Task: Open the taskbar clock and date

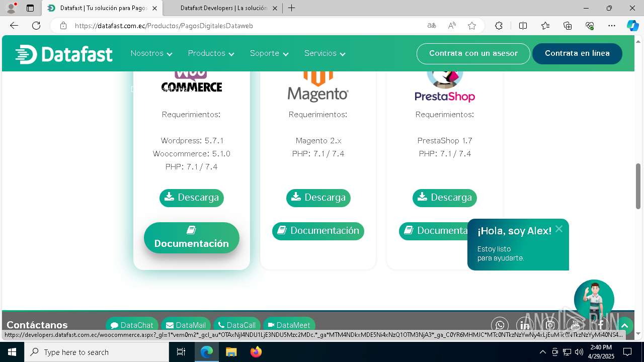Action: click(x=601, y=352)
